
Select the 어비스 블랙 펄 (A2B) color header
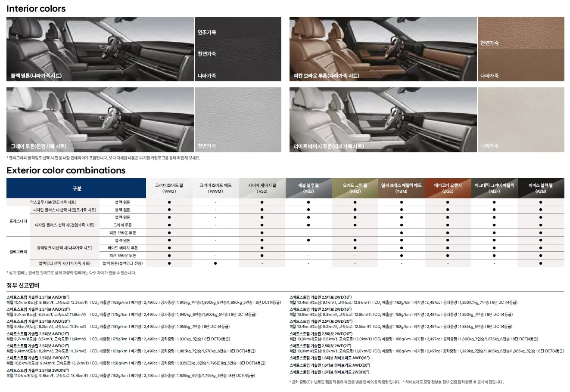click(541, 188)
